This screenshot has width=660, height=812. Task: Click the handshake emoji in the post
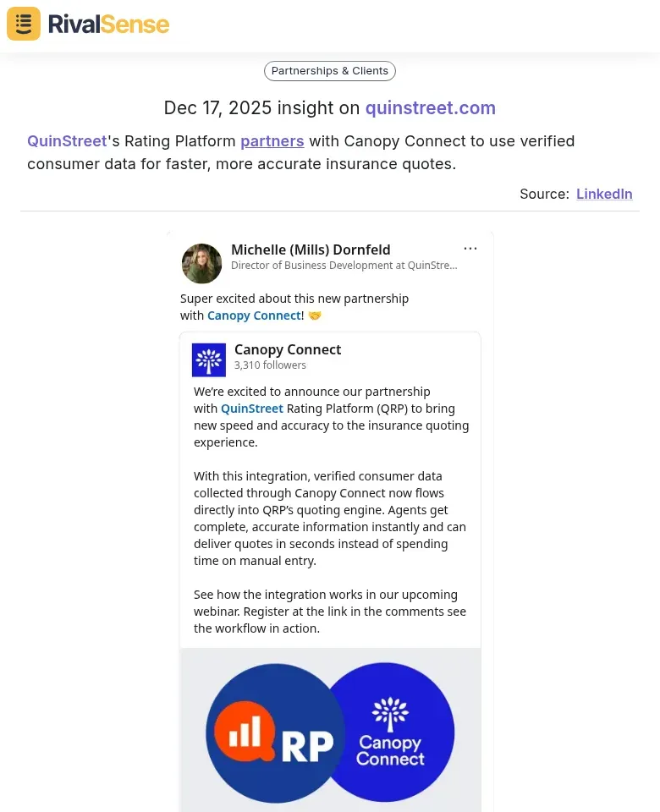click(315, 315)
